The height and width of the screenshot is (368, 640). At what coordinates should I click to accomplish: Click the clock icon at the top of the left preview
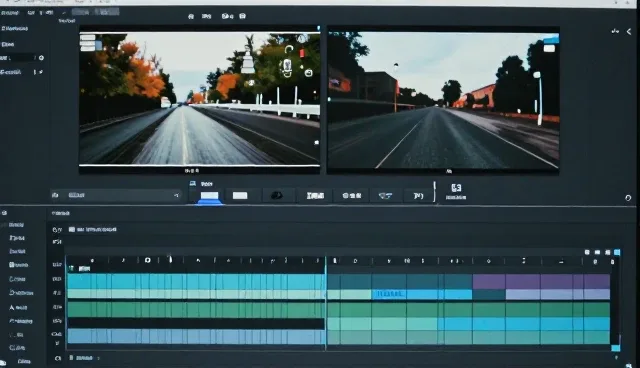click(x=302, y=39)
